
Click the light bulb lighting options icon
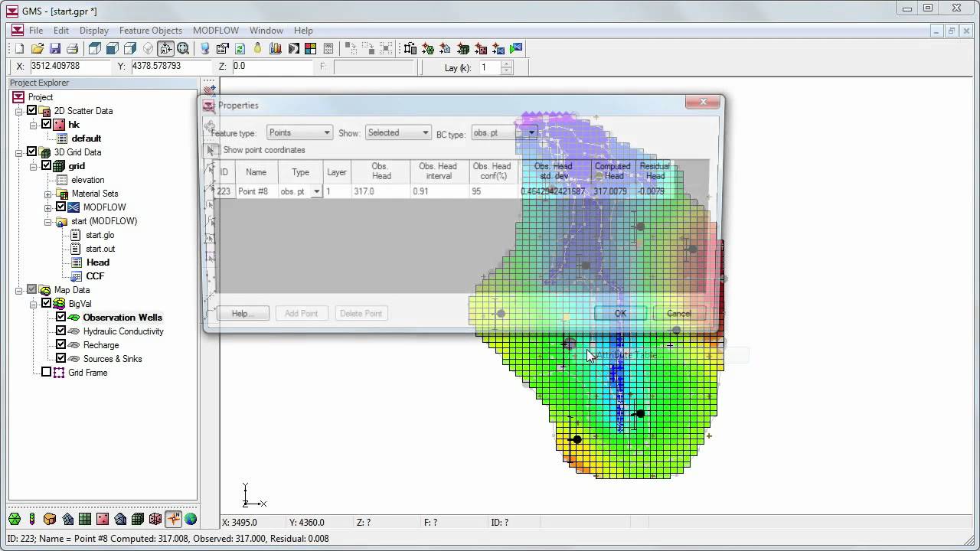pyautogui.click(x=257, y=48)
